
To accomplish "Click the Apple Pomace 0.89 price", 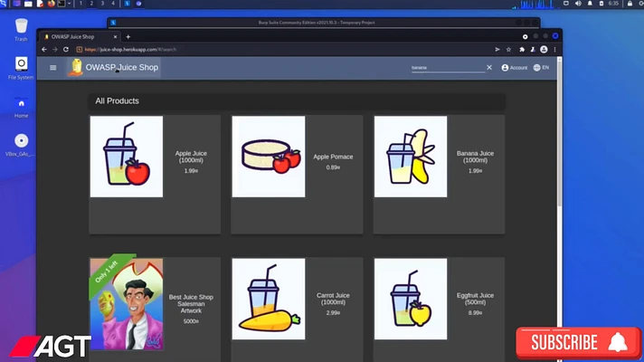I will 333,167.
